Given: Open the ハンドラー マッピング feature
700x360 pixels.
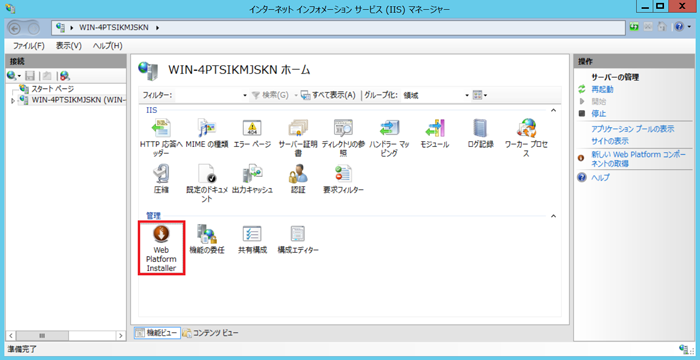Looking at the screenshot, I should tap(389, 138).
